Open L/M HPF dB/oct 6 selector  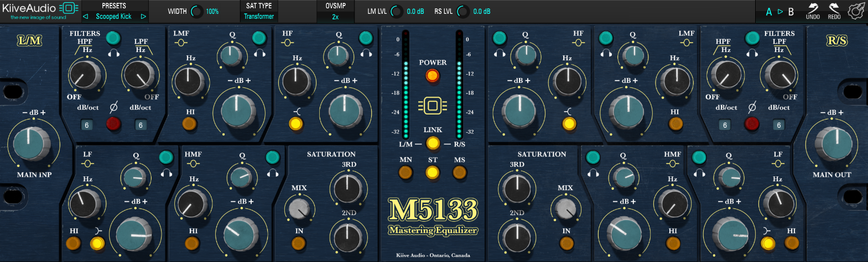pyautogui.click(x=86, y=125)
